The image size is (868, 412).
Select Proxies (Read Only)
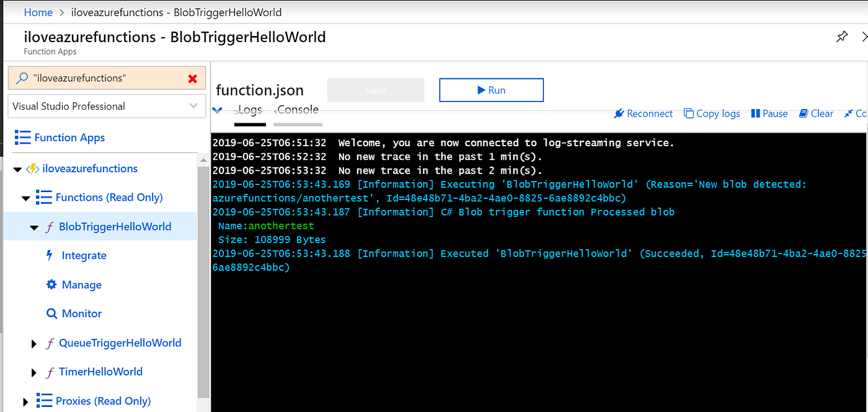[103, 401]
